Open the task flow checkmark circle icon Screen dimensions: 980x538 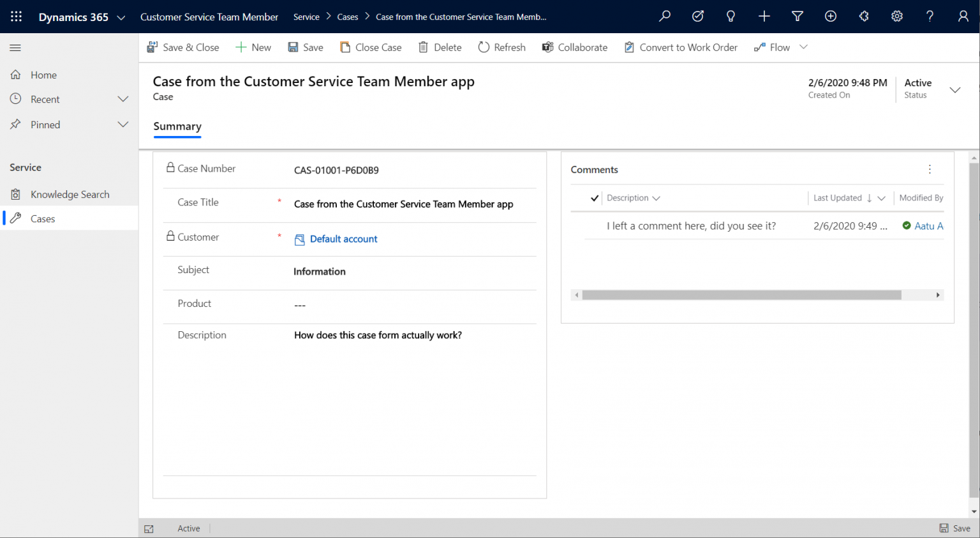698,17
